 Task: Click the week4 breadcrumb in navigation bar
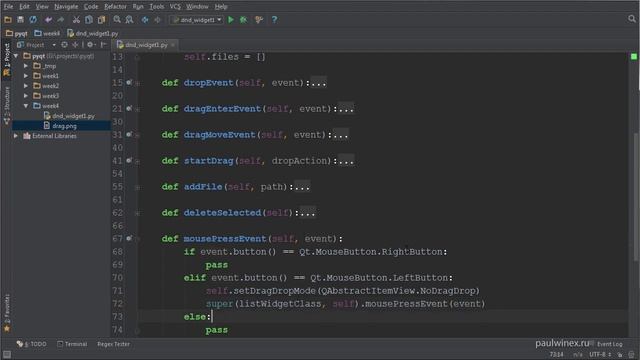click(x=47, y=33)
